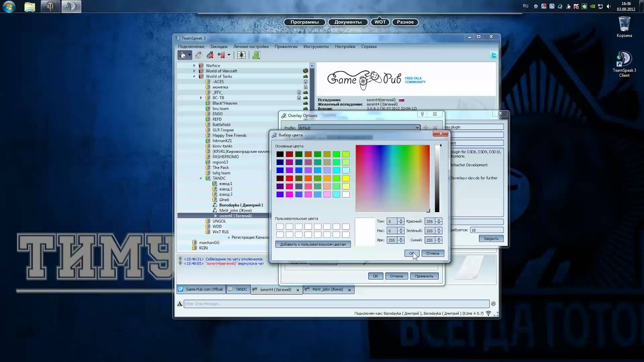The image size is (644, 362).
Task: Switch to TANDC chat tab
Action: point(237,290)
